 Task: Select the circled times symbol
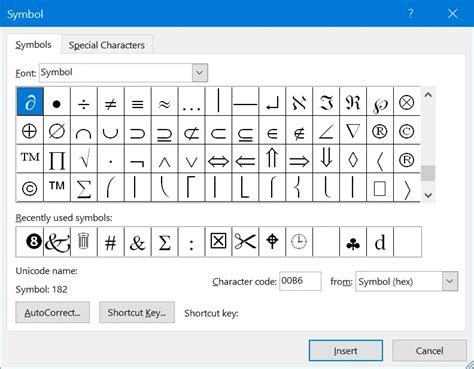(407, 102)
